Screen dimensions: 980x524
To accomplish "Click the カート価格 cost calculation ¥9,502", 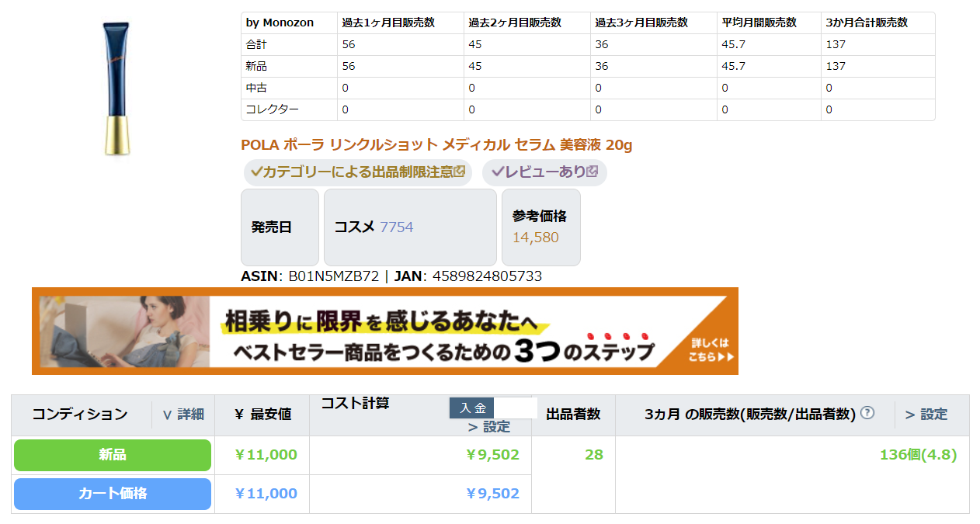I will click(493, 494).
